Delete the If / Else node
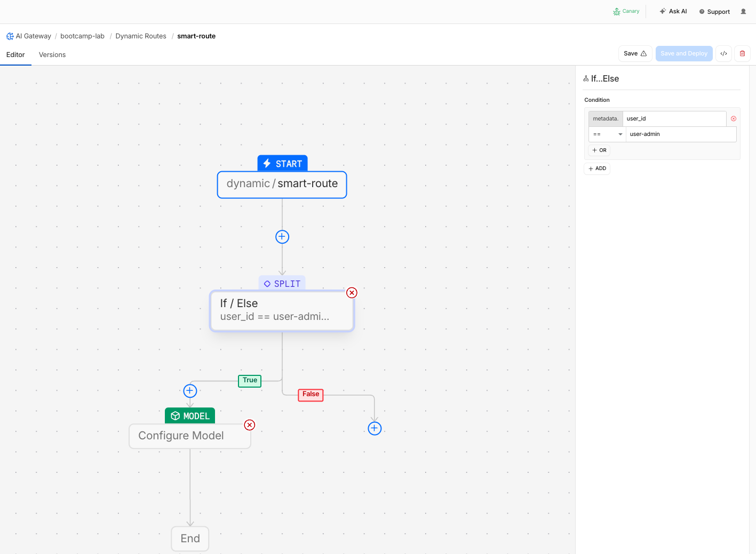The height and width of the screenshot is (554, 756). click(352, 293)
